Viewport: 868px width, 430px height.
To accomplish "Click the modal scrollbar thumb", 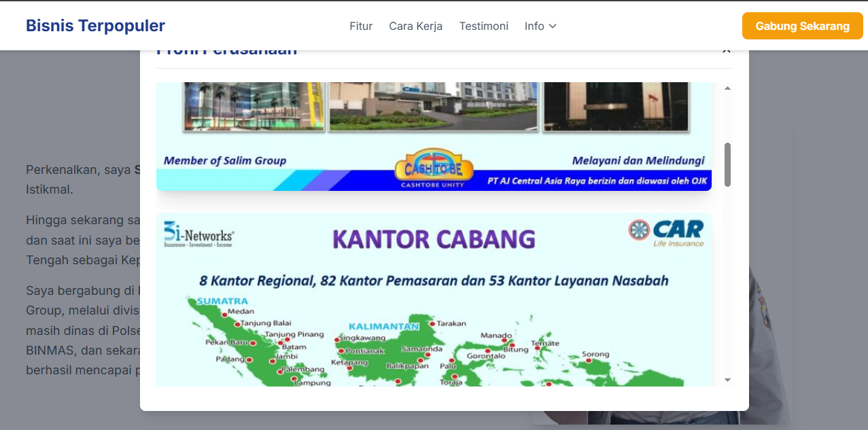I will [x=727, y=164].
